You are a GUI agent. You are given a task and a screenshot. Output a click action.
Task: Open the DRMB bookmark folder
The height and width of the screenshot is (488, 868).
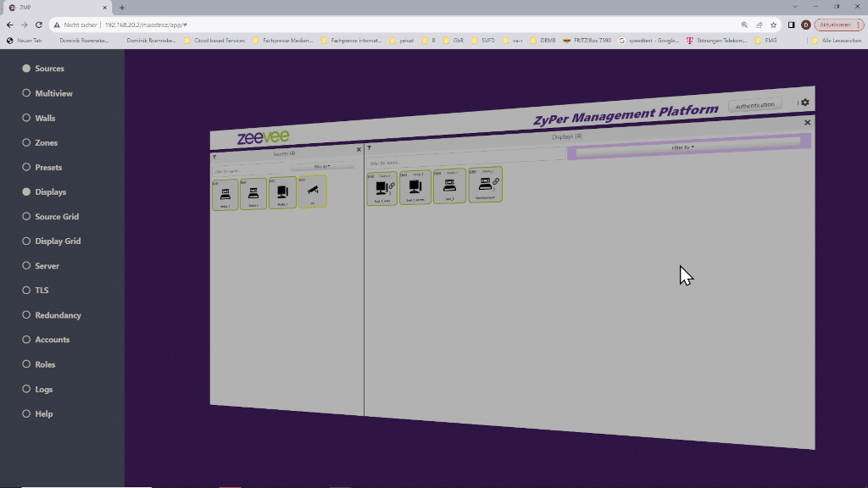tap(543, 41)
